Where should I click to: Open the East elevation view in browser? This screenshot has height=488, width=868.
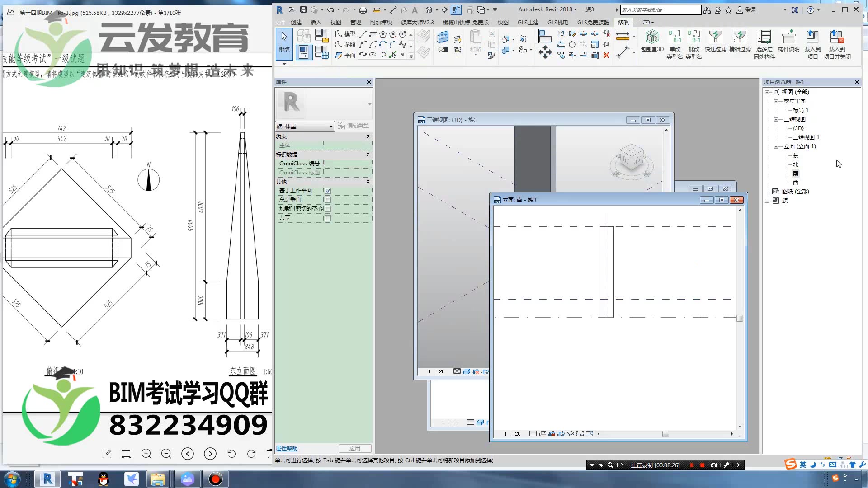pyautogui.click(x=795, y=155)
